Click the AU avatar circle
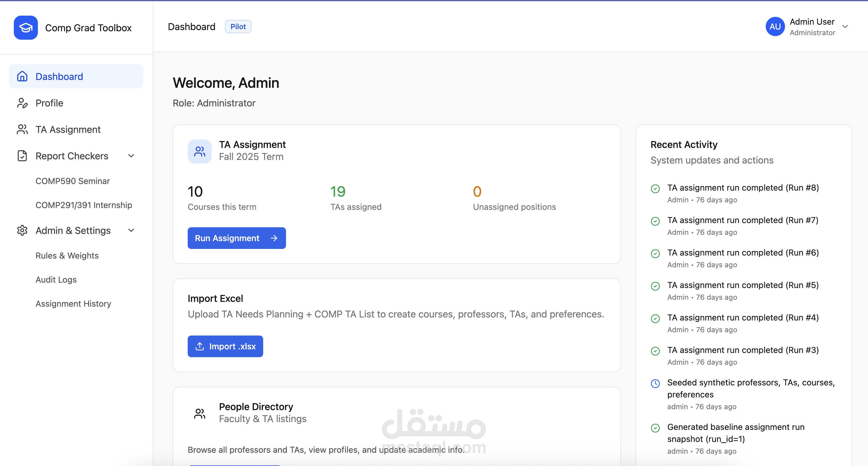Image resolution: width=868 pixels, height=466 pixels. click(775, 26)
